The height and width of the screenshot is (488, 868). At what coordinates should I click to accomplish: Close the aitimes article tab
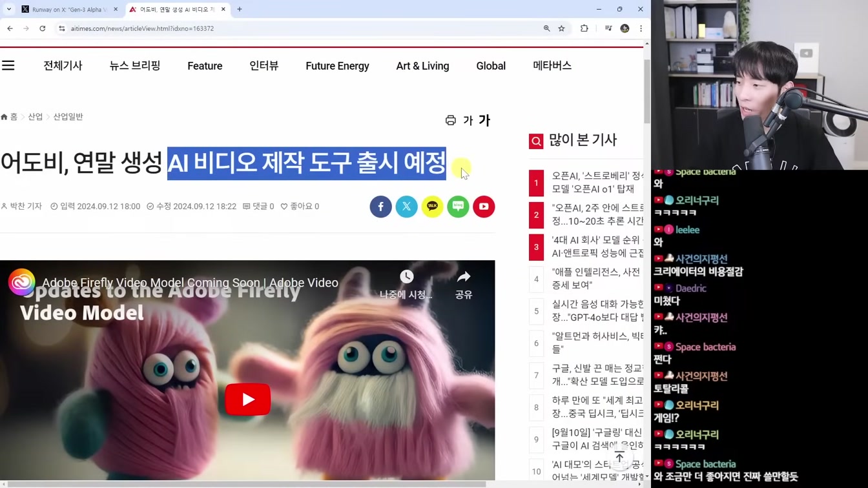223,9
